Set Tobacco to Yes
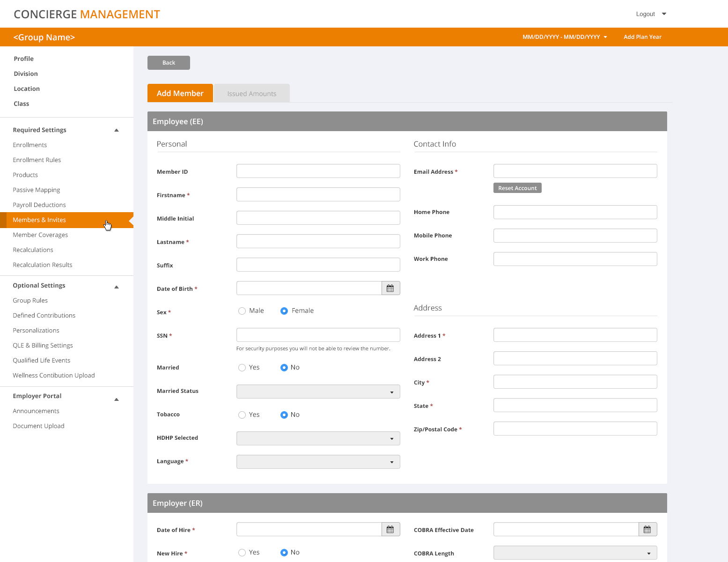The height and width of the screenshot is (562, 728). tap(242, 415)
